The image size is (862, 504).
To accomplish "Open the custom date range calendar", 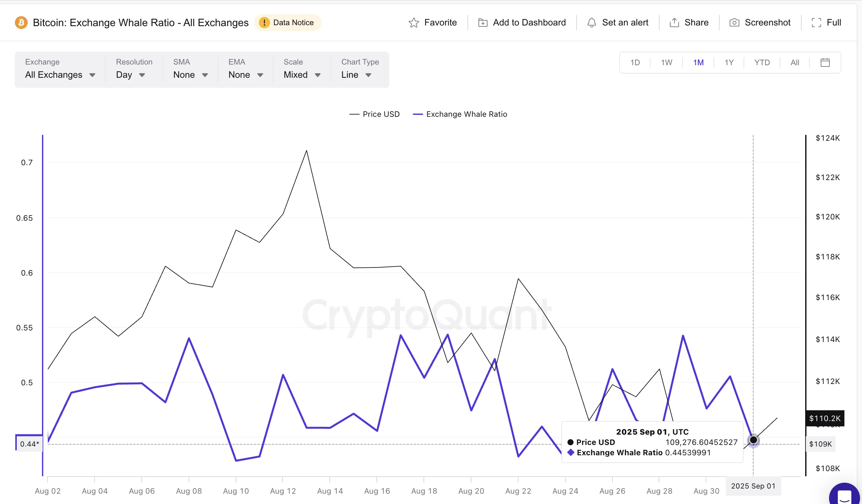I will click(826, 62).
